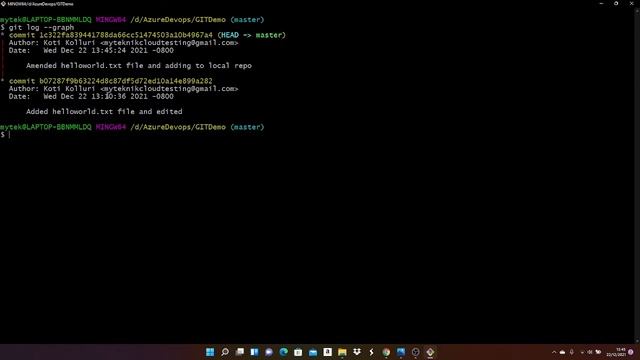The image size is (640, 360).
Task: Click the lightning bolt taskbar icon
Action: click(x=371, y=352)
